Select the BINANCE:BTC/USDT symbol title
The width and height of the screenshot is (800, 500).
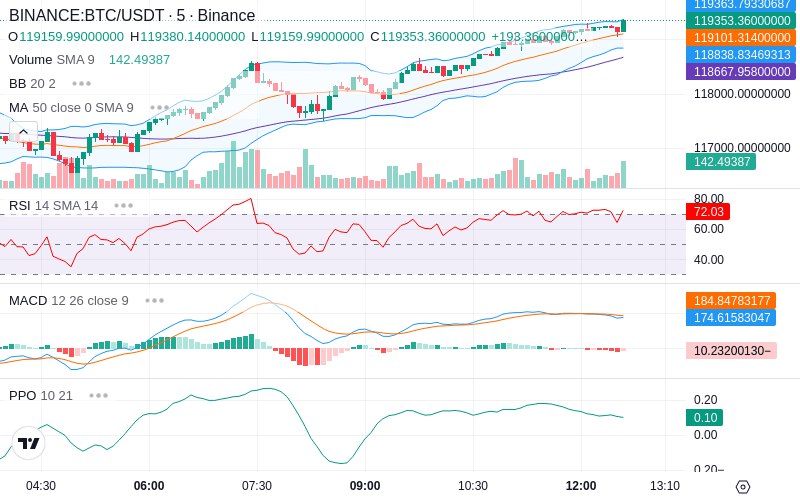pyautogui.click(x=87, y=15)
